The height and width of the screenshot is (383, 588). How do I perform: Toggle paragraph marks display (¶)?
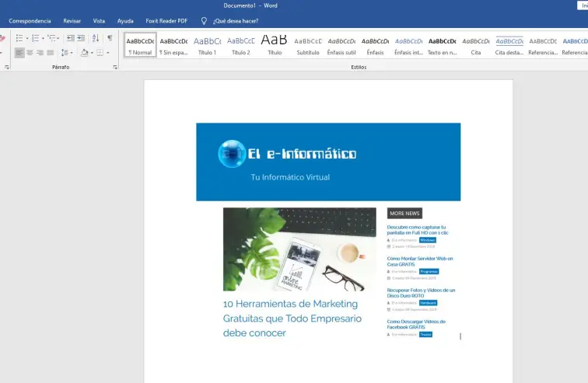[x=110, y=38]
